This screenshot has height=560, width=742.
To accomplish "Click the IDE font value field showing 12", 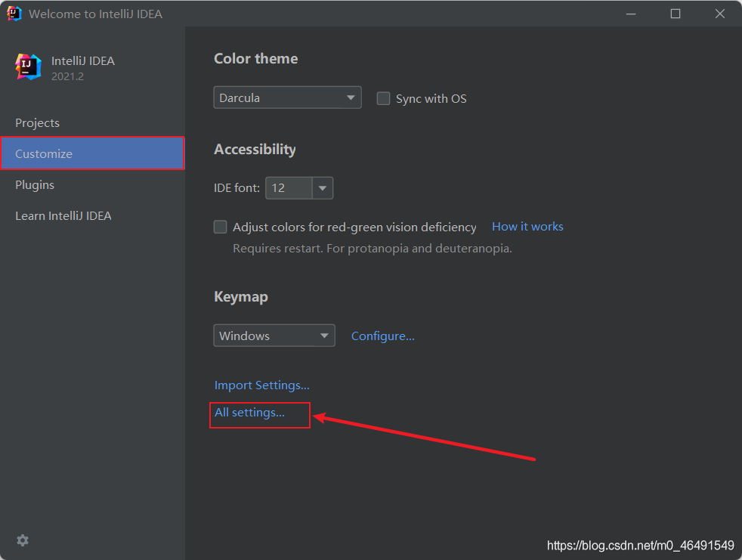I will click(x=289, y=188).
